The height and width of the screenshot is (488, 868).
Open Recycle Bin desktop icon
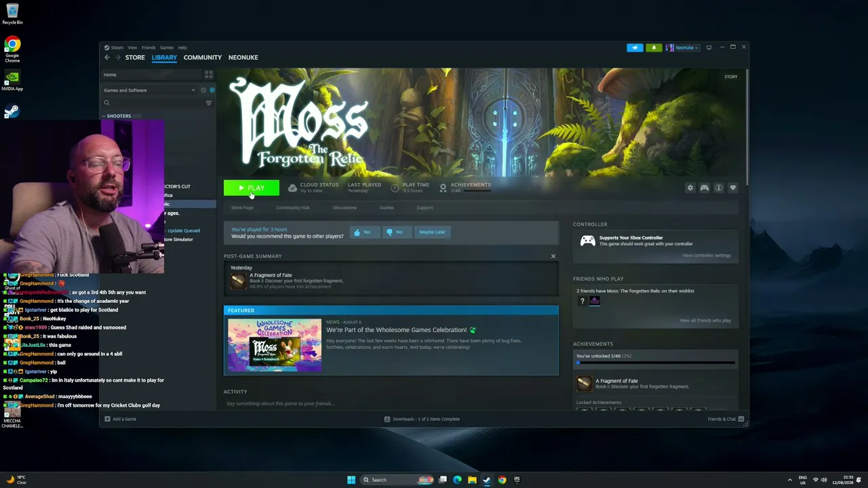(x=12, y=14)
